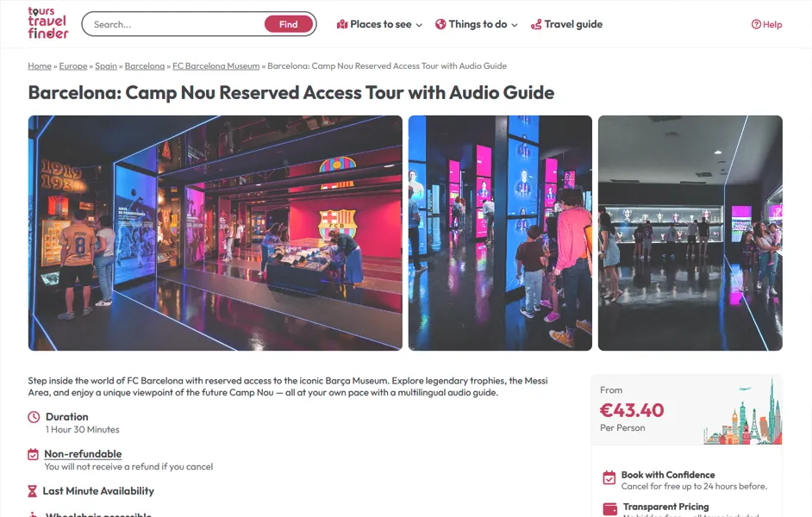
Task: Open the middle photo with blue player screens
Action: point(500,233)
